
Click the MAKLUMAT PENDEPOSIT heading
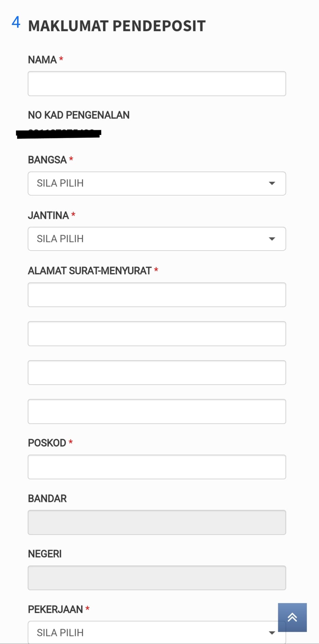click(117, 26)
